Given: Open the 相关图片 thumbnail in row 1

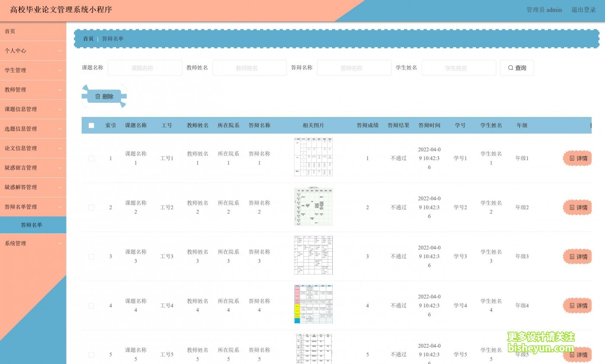Looking at the screenshot, I should (313, 157).
